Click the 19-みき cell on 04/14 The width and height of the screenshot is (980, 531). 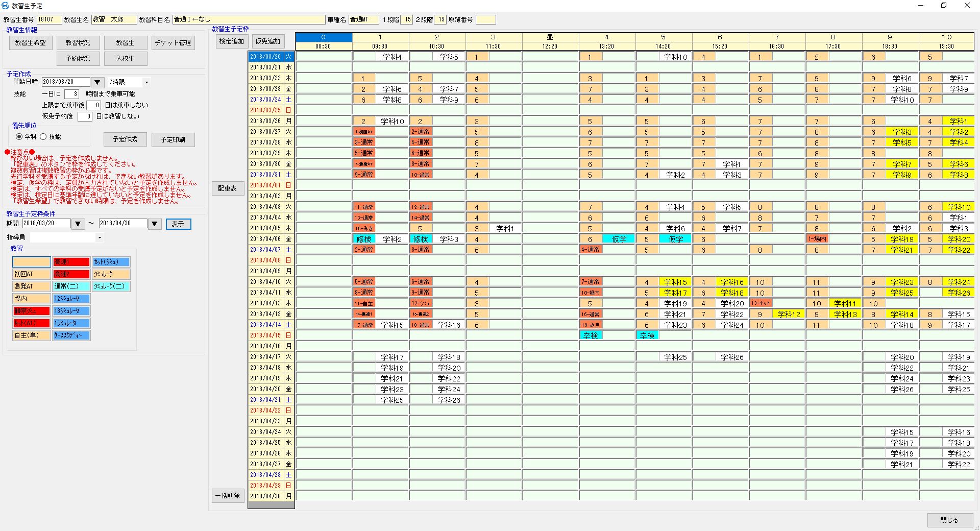[591, 325]
